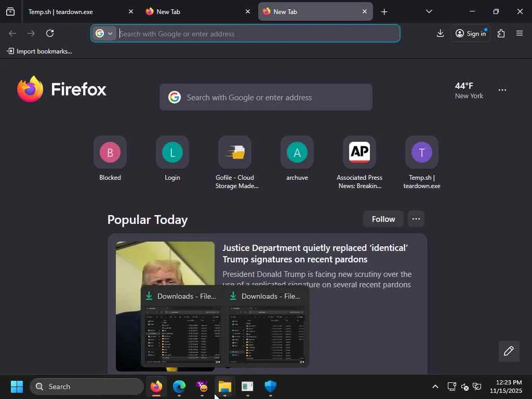532x399 pixels.
Task: Open the application hamburger menu
Action: tap(519, 33)
